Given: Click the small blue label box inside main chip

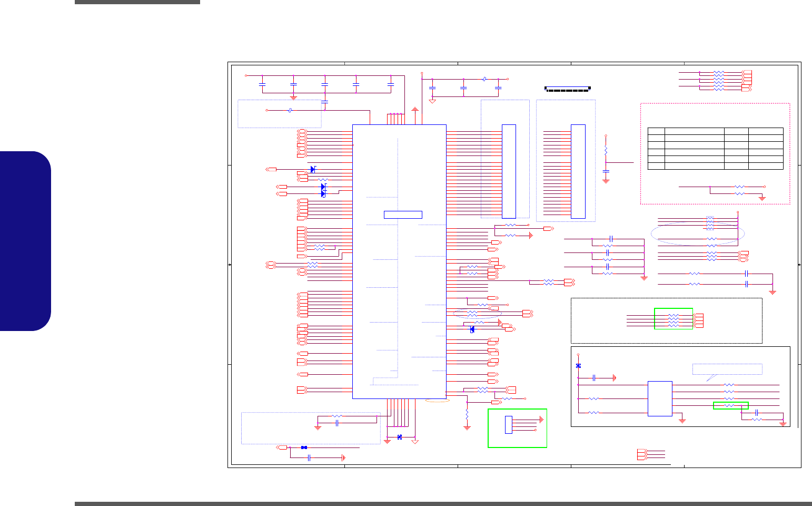Looking at the screenshot, I should 403,215.
